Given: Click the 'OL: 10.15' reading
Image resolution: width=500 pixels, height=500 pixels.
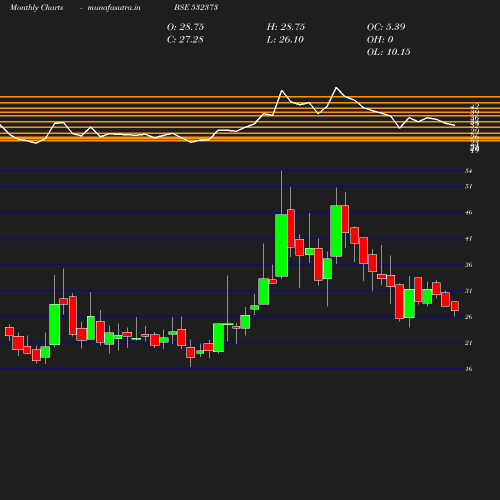Looking at the screenshot, I should coord(389,52).
